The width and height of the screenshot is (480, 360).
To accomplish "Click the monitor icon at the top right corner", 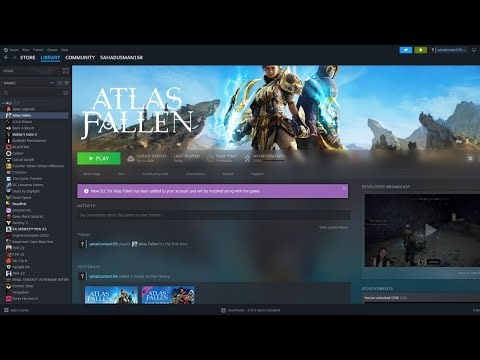I will 474,50.
